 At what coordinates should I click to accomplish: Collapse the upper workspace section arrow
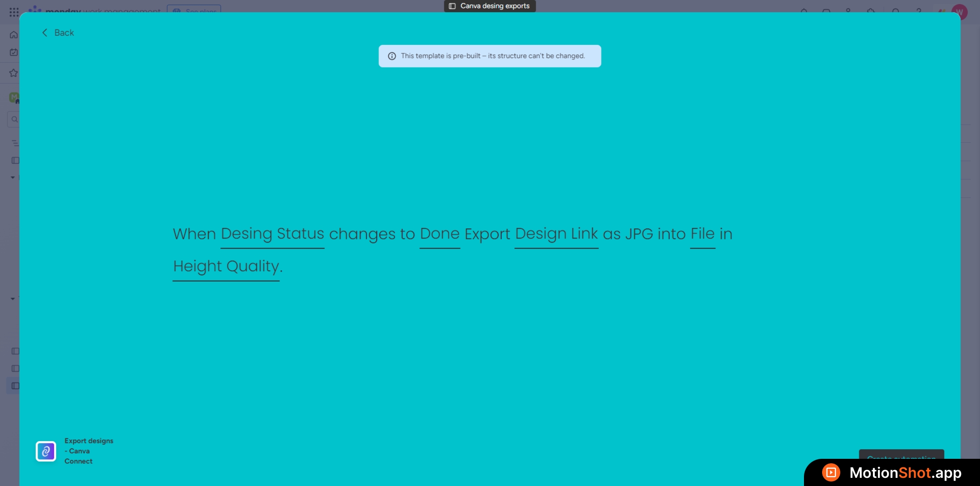(x=13, y=178)
